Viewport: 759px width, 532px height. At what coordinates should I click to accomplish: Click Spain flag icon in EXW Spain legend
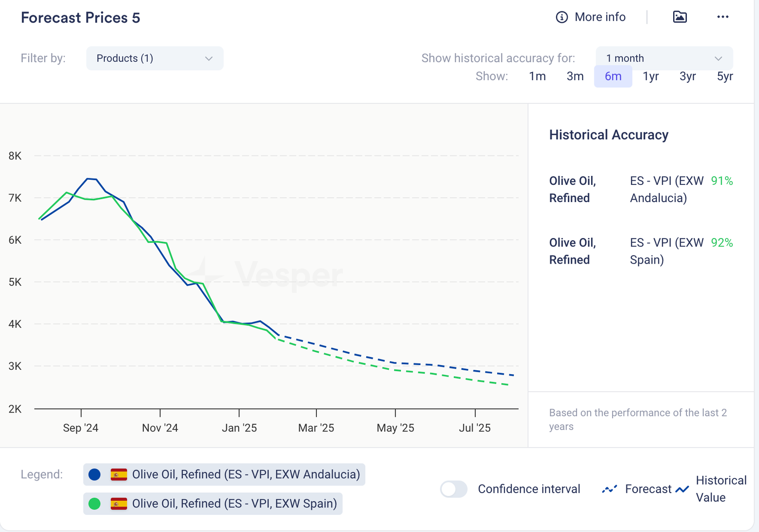coord(119,504)
